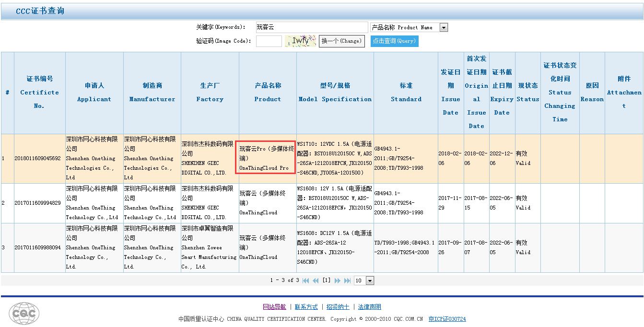Go to last page pagination icon
The height and width of the screenshot is (327, 644).
pyautogui.click(x=348, y=280)
